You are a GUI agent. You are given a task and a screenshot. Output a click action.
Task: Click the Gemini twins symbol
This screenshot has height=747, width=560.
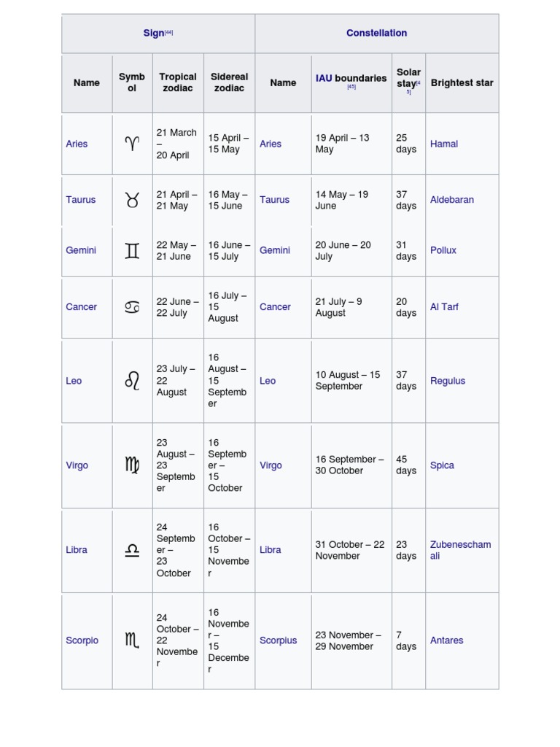(x=132, y=251)
